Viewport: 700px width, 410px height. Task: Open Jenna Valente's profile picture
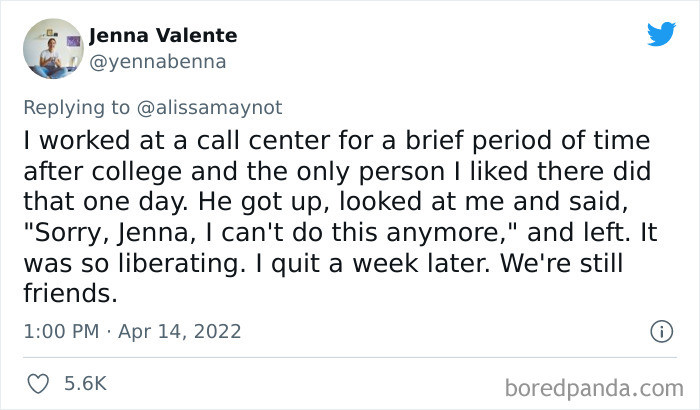coord(51,48)
